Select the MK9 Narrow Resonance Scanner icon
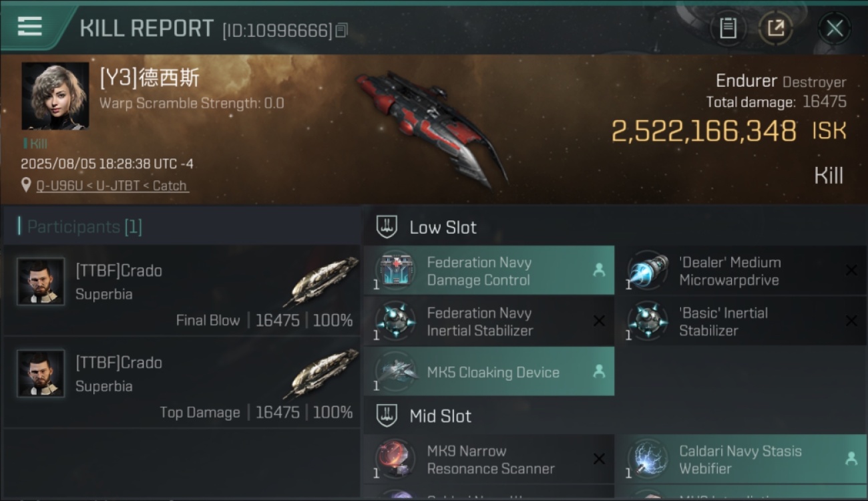868x501 pixels. point(395,460)
